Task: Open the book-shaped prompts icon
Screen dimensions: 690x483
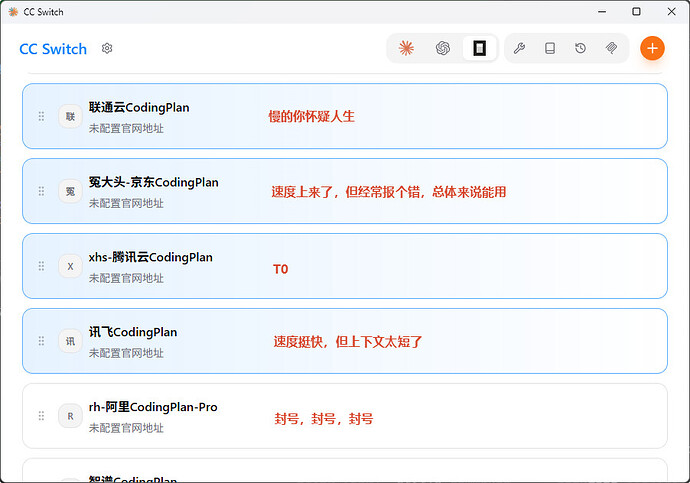Action: coord(549,48)
